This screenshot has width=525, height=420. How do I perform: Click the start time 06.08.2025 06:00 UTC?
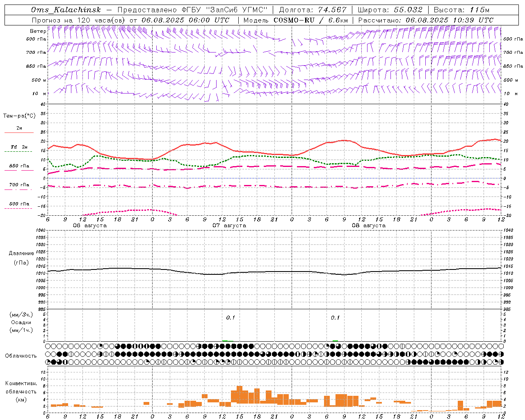(185, 20)
